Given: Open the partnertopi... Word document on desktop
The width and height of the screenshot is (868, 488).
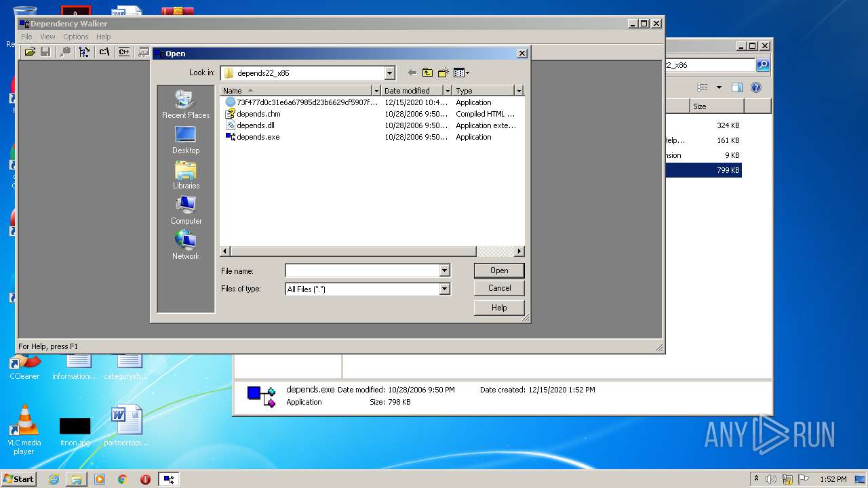Looking at the screenshot, I should 126,426.
